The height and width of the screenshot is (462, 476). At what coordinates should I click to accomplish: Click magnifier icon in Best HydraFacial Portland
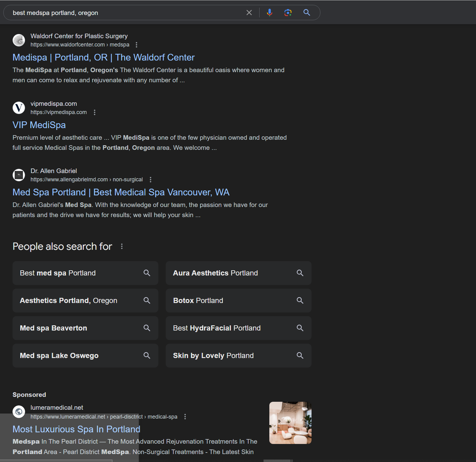coord(300,328)
